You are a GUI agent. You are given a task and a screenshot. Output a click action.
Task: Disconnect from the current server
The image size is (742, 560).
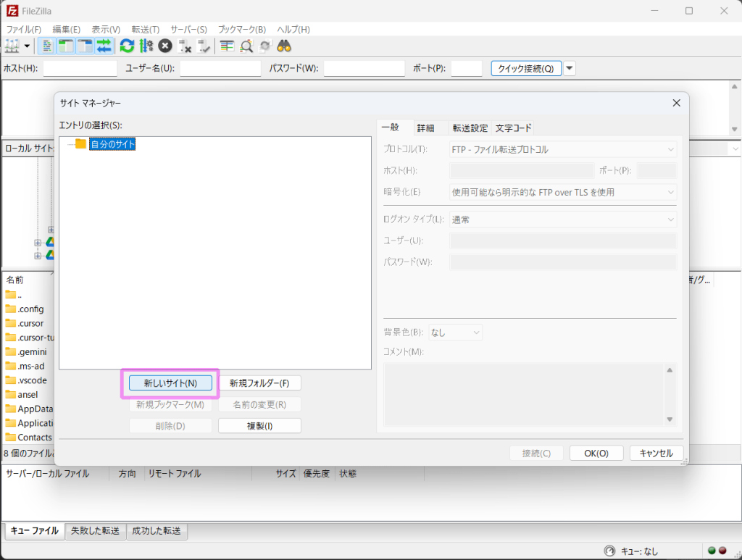pyautogui.click(x=184, y=46)
